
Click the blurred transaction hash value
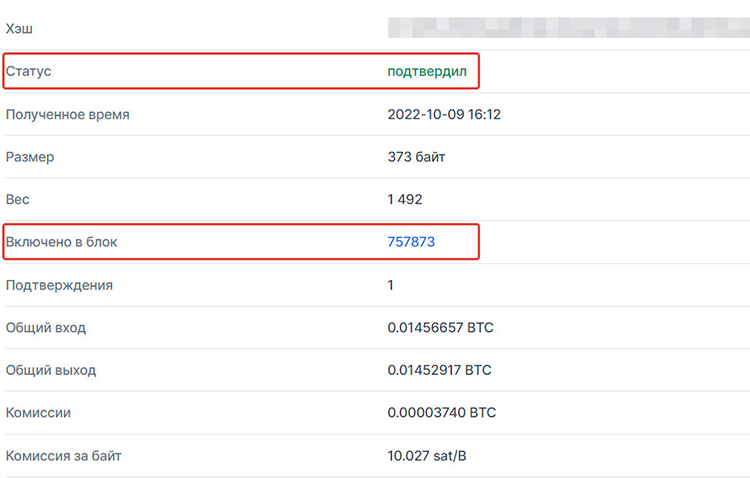pyautogui.click(x=569, y=28)
